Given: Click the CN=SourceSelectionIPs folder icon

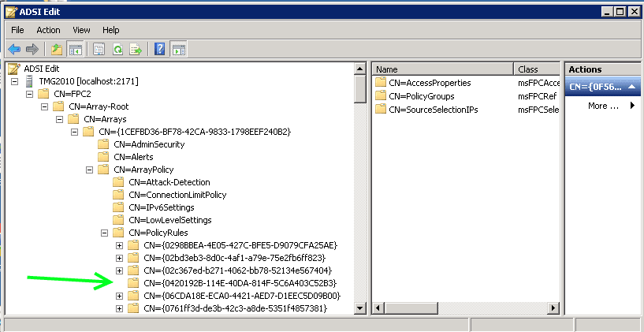Looking at the screenshot, I should pos(381,110).
